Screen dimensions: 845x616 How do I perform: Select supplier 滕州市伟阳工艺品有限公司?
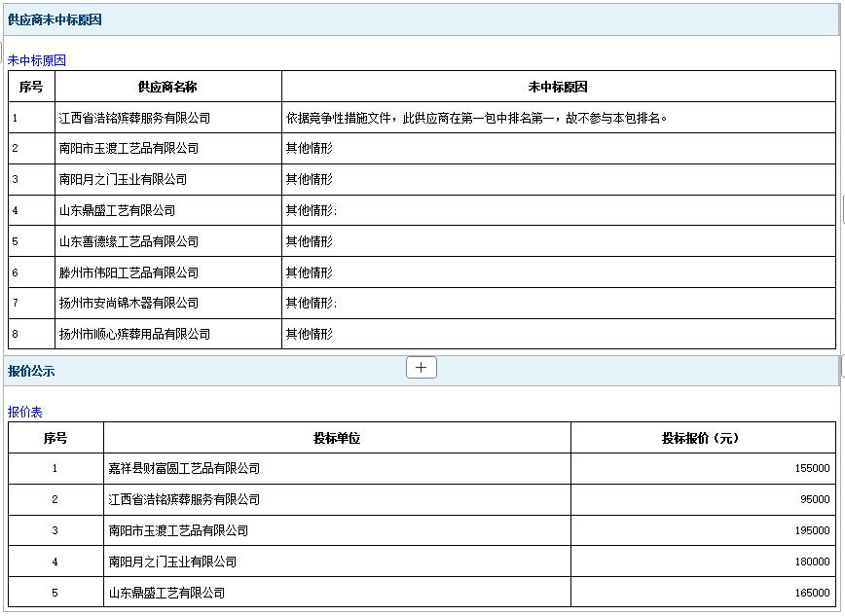129,272
